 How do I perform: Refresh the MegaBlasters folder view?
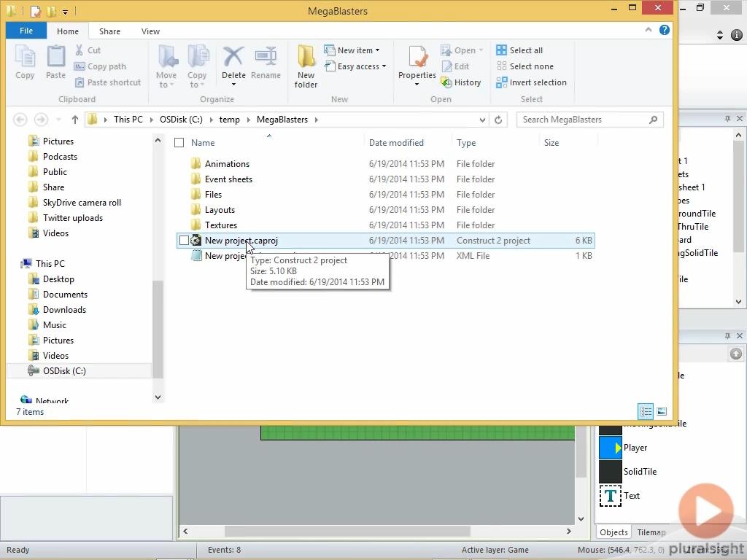point(498,120)
